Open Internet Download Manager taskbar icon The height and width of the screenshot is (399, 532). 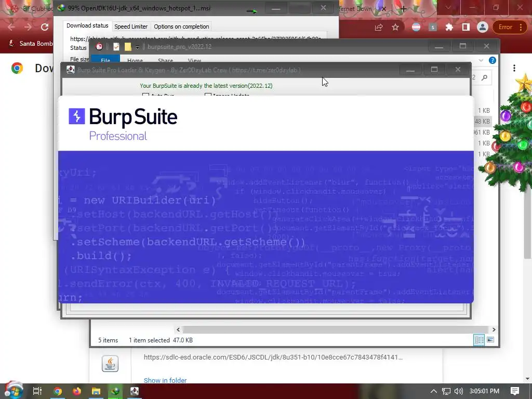[115, 391]
